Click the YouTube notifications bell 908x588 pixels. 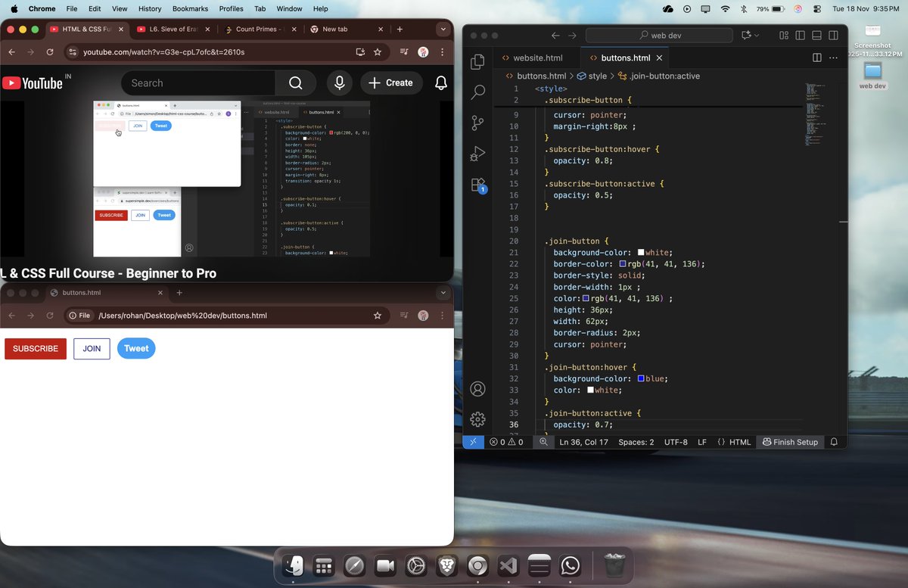[441, 83]
